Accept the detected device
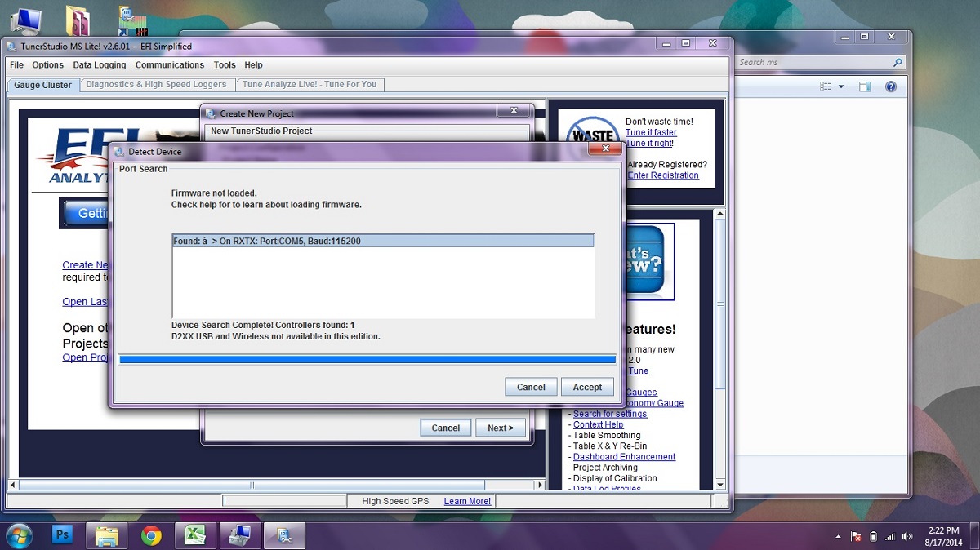This screenshot has height=550, width=980. (587, 387)
